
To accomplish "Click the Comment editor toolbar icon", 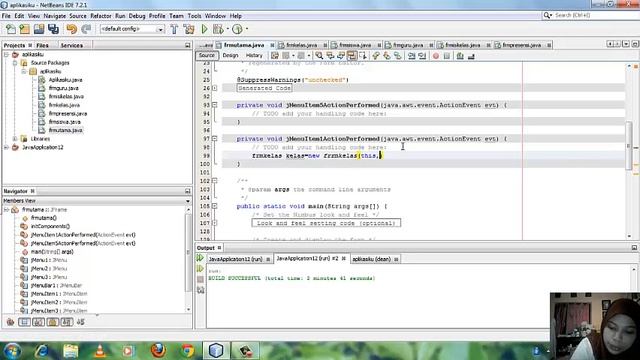I will point(460,56).
